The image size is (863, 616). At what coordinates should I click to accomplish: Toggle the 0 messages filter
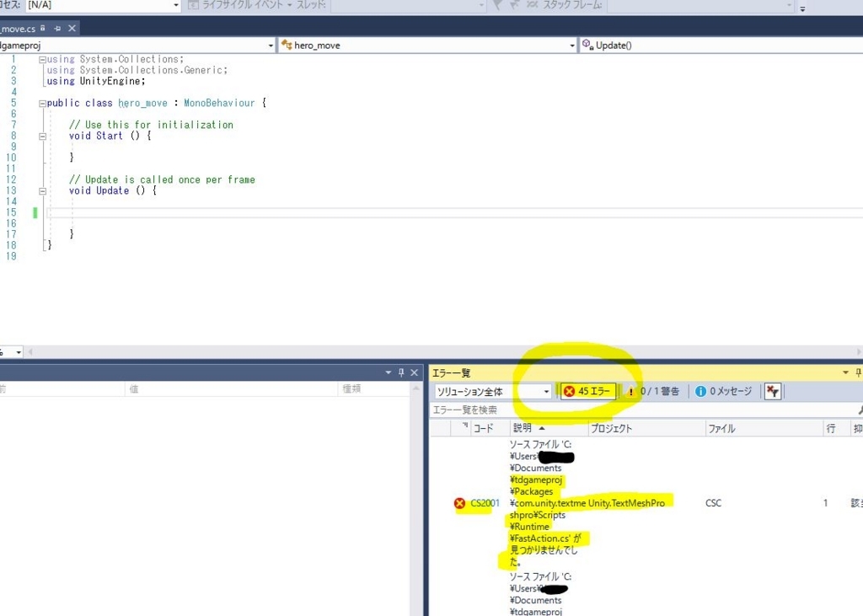click(x=724, y=391)
